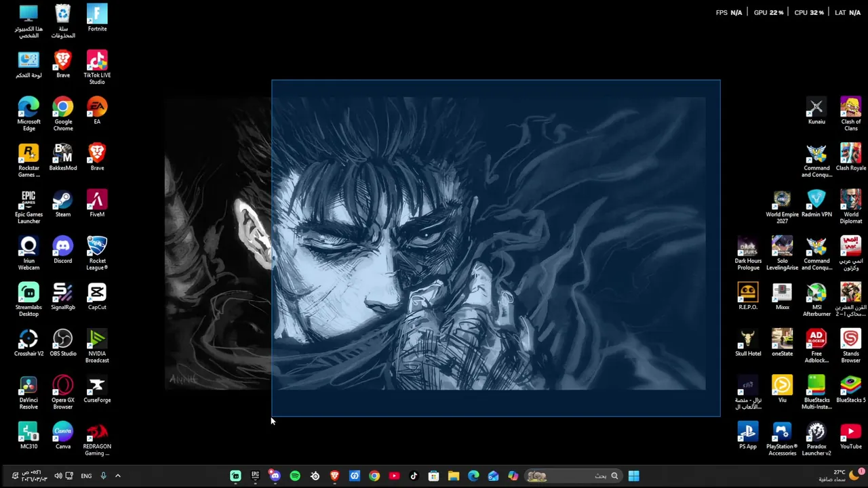
Task: Open the Clash of Clans shortcut
Action: 850,114
